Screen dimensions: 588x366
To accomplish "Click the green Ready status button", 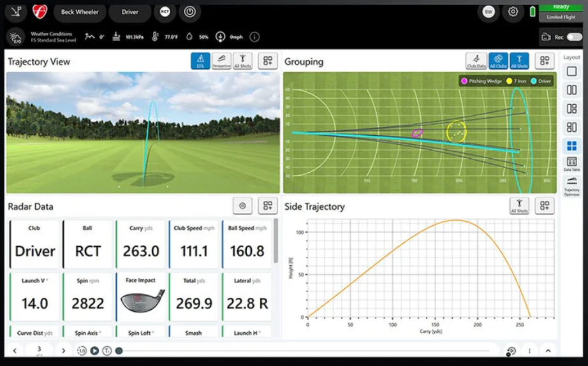I will click(x=561, y=8).
